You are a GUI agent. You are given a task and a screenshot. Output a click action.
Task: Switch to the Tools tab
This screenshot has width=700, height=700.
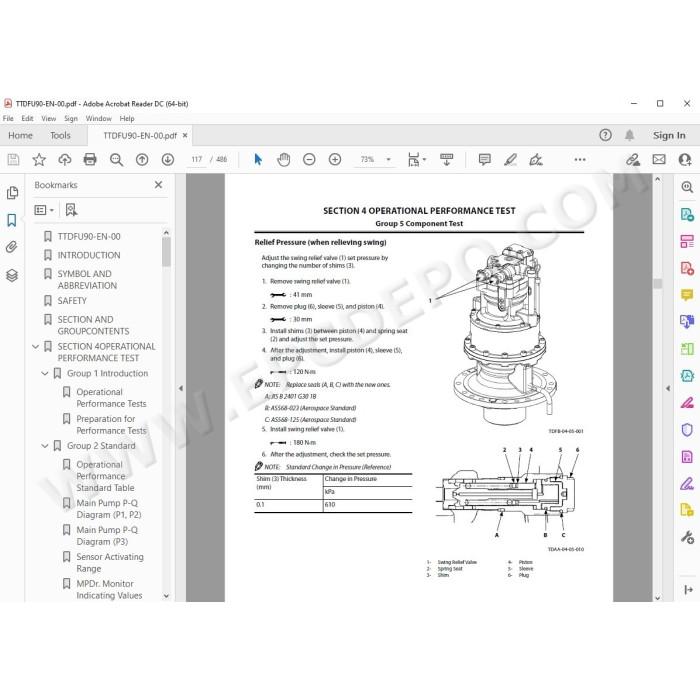pos(60,135)
